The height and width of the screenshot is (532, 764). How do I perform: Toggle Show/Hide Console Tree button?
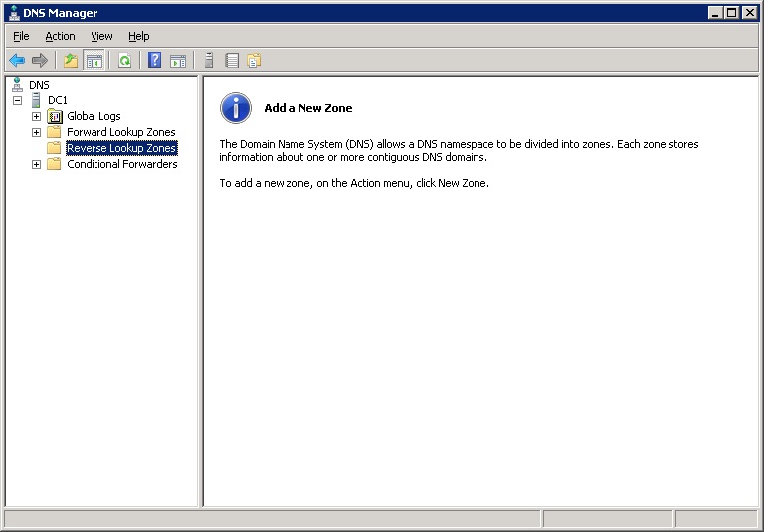tap(95, 61)
